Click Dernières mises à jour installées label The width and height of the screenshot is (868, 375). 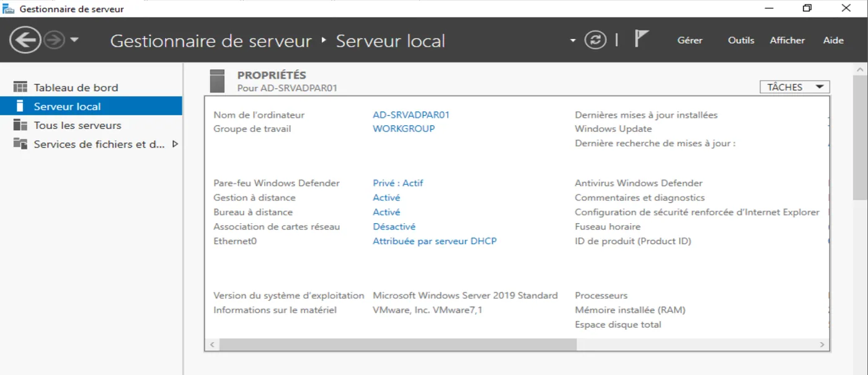pos(646,115)
